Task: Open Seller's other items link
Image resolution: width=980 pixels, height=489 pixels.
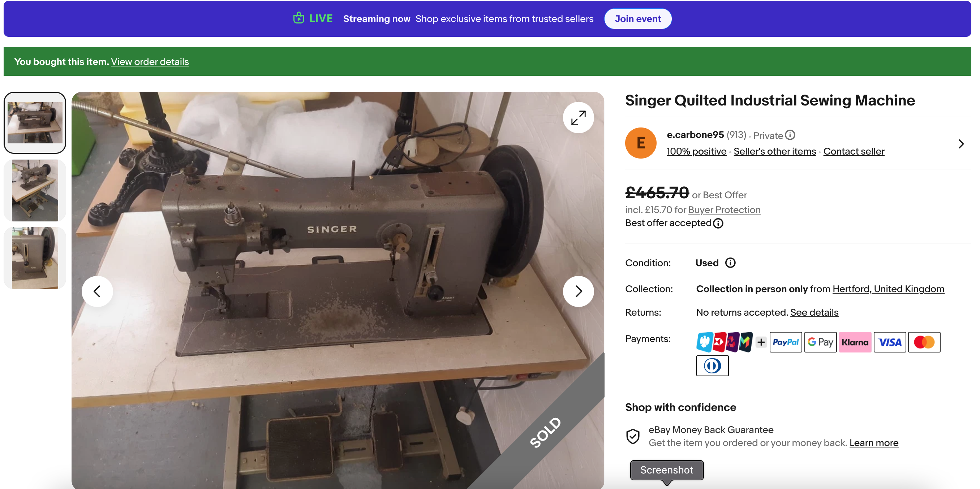Action: point(774,151)
